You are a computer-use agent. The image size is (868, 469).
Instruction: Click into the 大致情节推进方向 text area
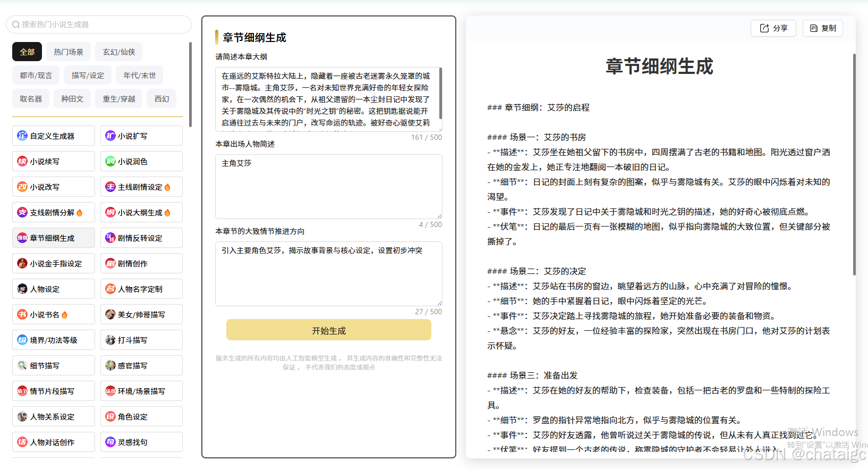(x=329, y=274)
